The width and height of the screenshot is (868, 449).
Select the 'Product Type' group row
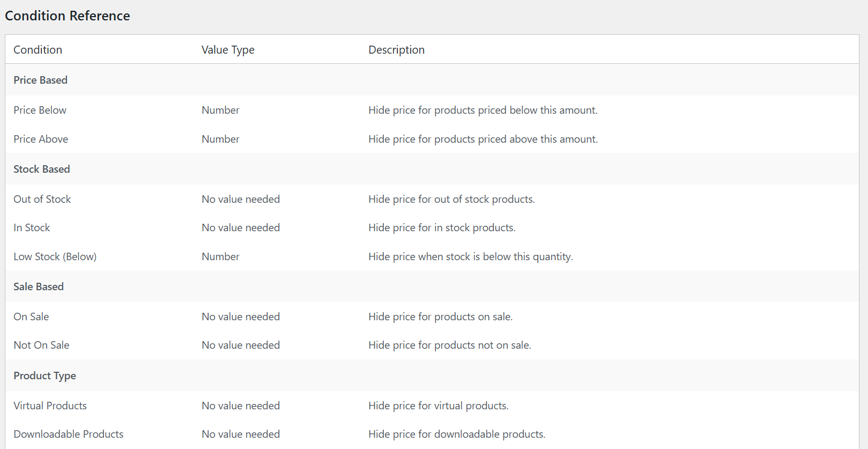point(432,376)
